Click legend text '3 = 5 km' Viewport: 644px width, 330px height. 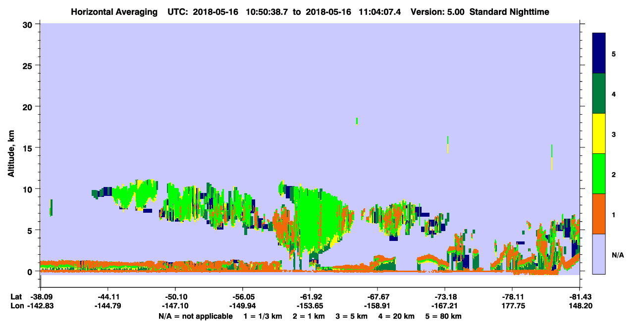point(352,316)
